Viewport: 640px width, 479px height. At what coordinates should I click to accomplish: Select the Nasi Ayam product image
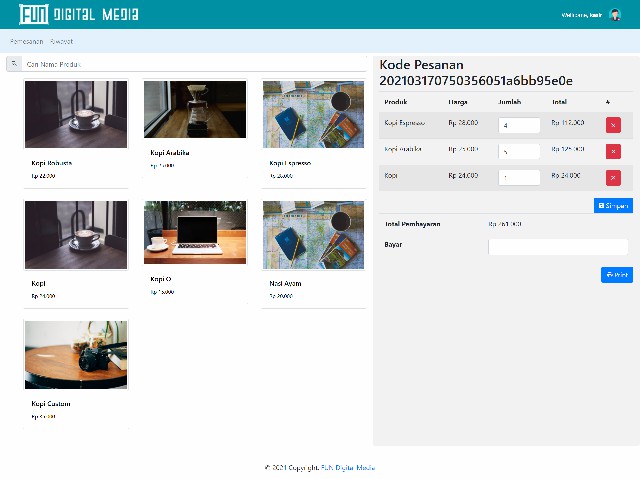click(313, 235)
